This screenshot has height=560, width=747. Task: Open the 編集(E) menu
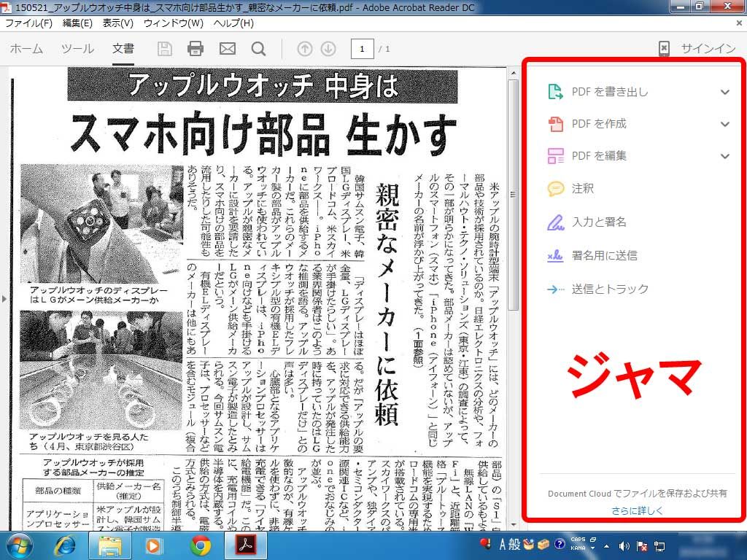tap(77, 23)
